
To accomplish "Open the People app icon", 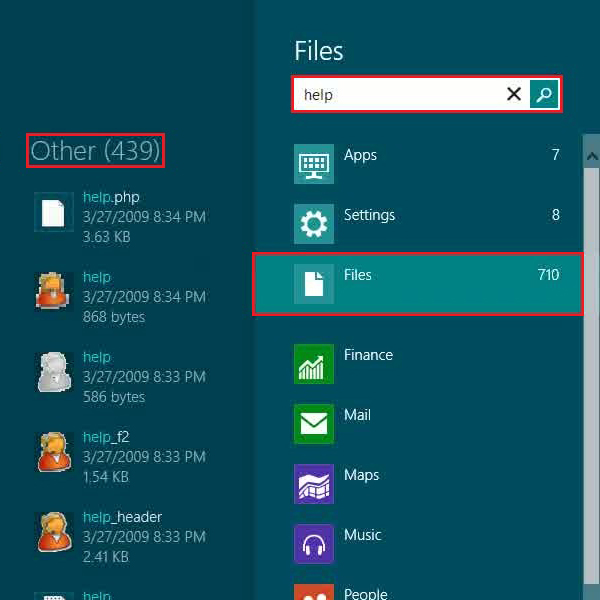I will (314, 592).
